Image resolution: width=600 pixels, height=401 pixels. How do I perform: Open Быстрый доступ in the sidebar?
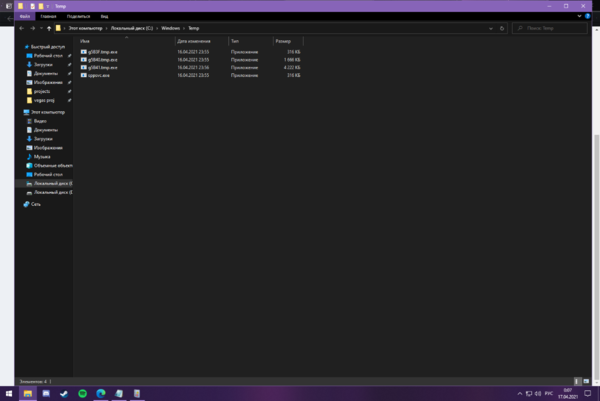coord(47,47)
